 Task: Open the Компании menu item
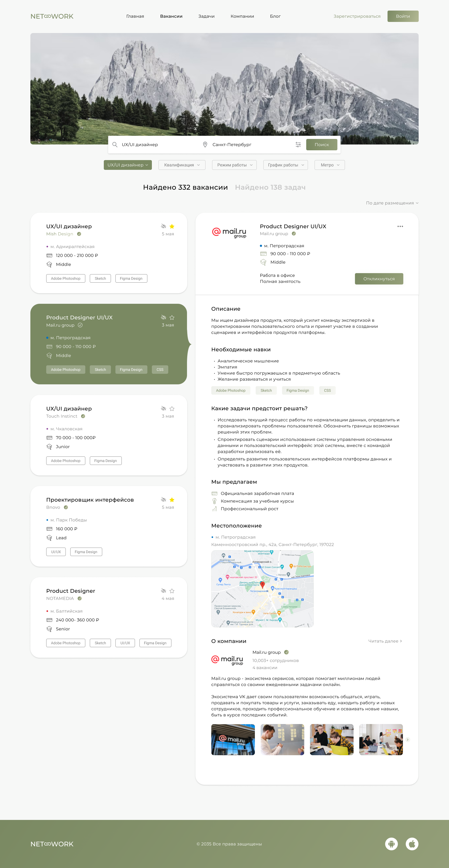pyautogui.click(x=242, y=16)
